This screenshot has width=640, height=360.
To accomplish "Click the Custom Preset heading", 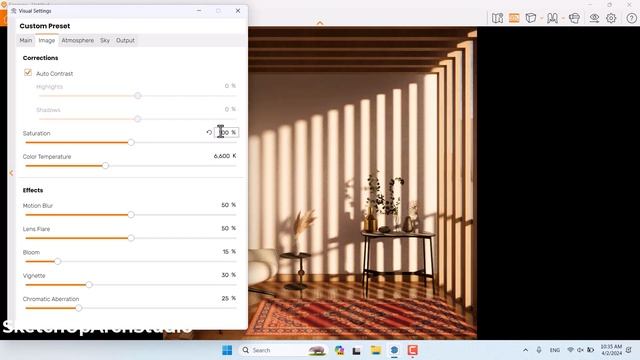I will (45, 26).
